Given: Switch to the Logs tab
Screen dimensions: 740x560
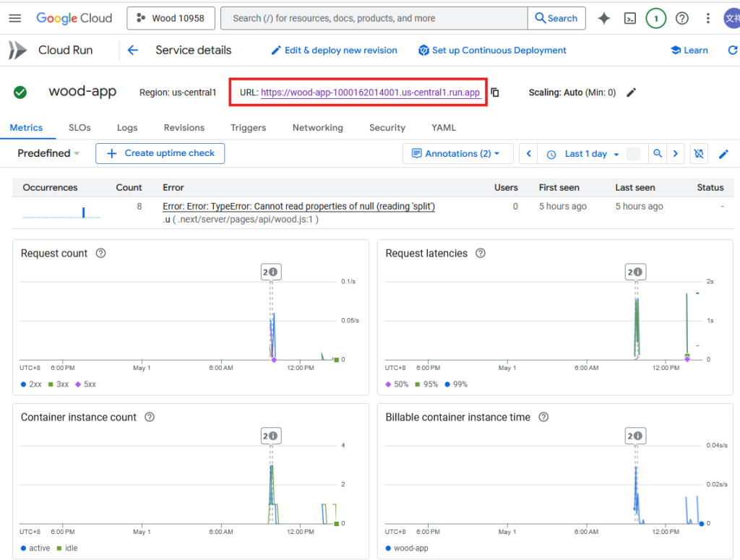Looking at the screenshot, I should pos(127,128).
